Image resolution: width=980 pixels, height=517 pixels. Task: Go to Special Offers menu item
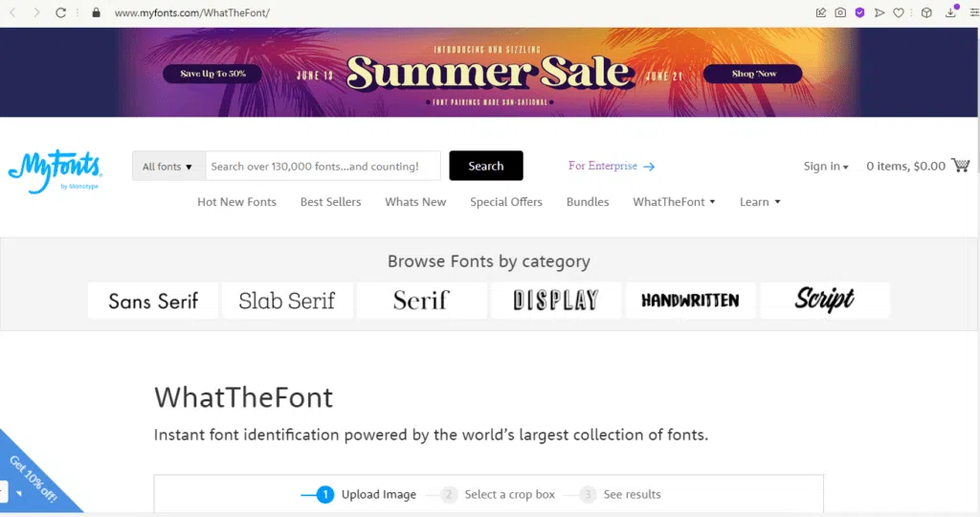(x=505, y=202)
